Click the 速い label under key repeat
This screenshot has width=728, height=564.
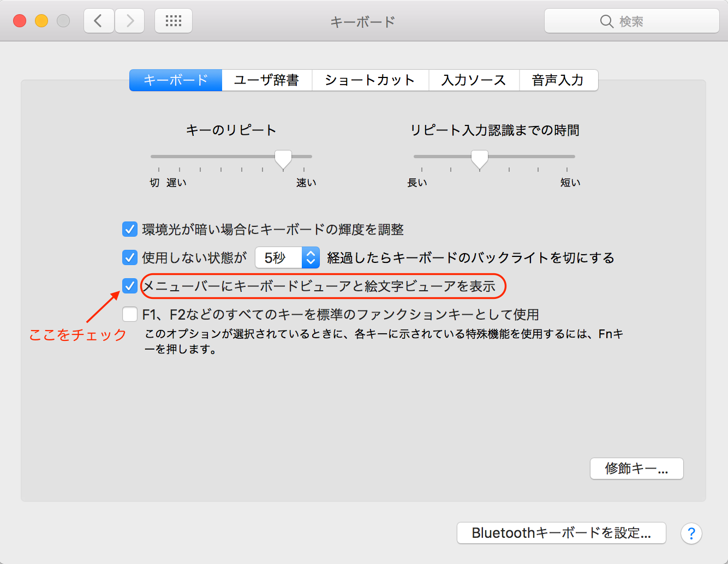point(306,183)
